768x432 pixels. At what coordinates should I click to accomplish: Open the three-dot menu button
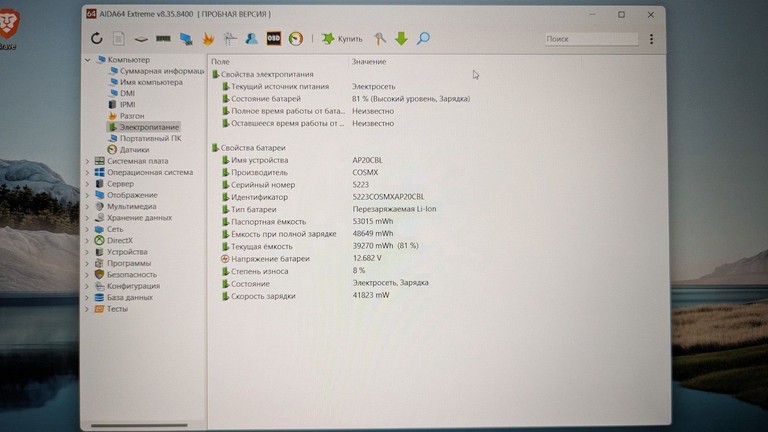pos(651,39)
